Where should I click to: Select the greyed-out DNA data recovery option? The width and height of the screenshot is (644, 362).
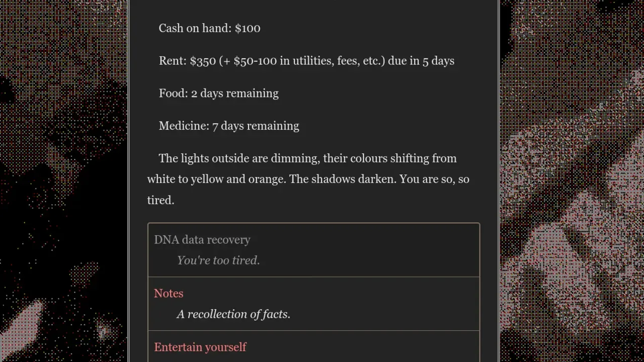313,250
